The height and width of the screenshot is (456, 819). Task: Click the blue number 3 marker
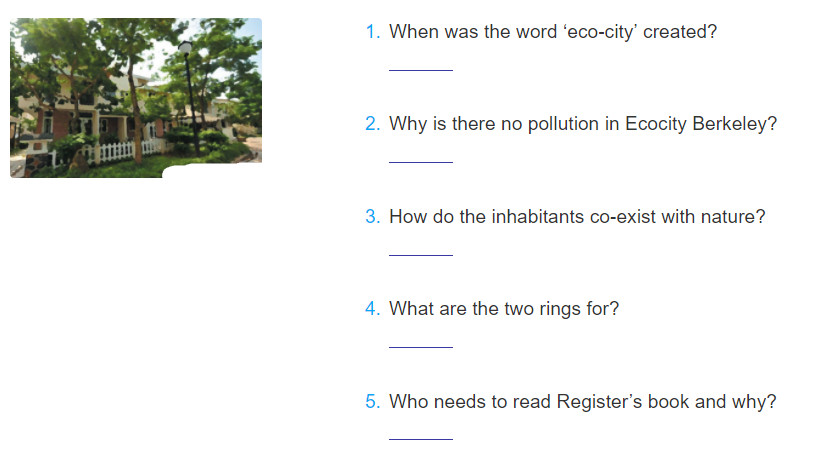tap(372, 216)
